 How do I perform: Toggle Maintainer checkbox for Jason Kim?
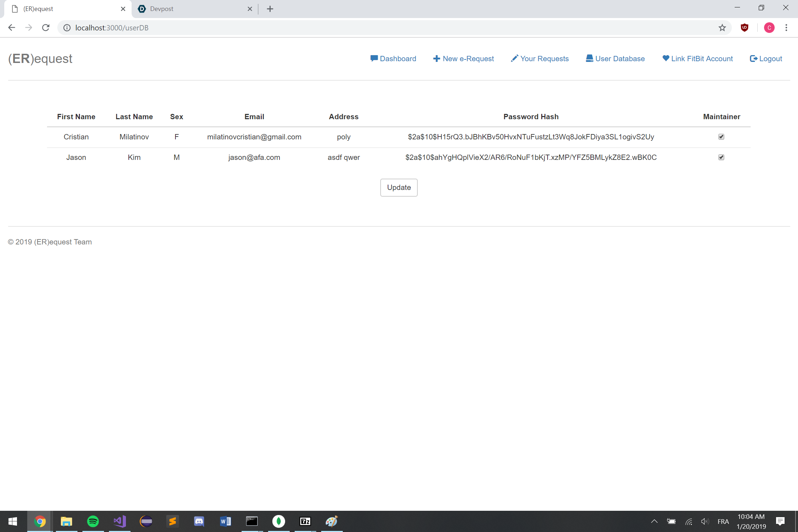(721, 157)
